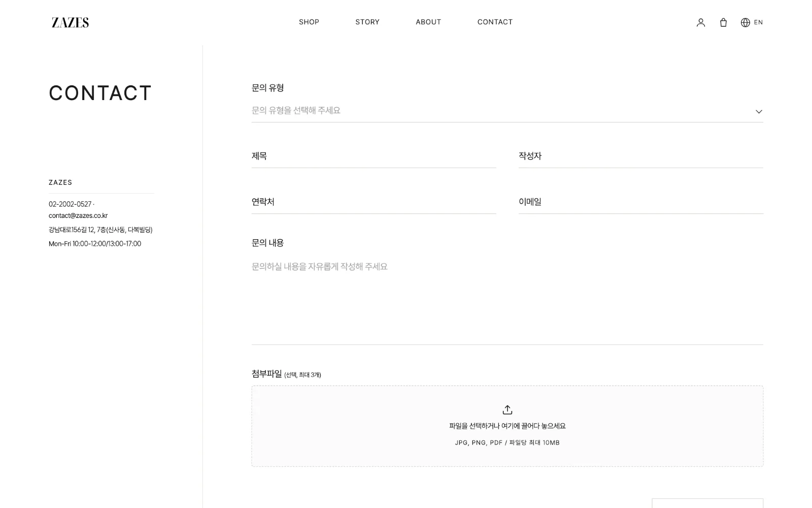Click the upload arrow icon

[x=507, y=410]
